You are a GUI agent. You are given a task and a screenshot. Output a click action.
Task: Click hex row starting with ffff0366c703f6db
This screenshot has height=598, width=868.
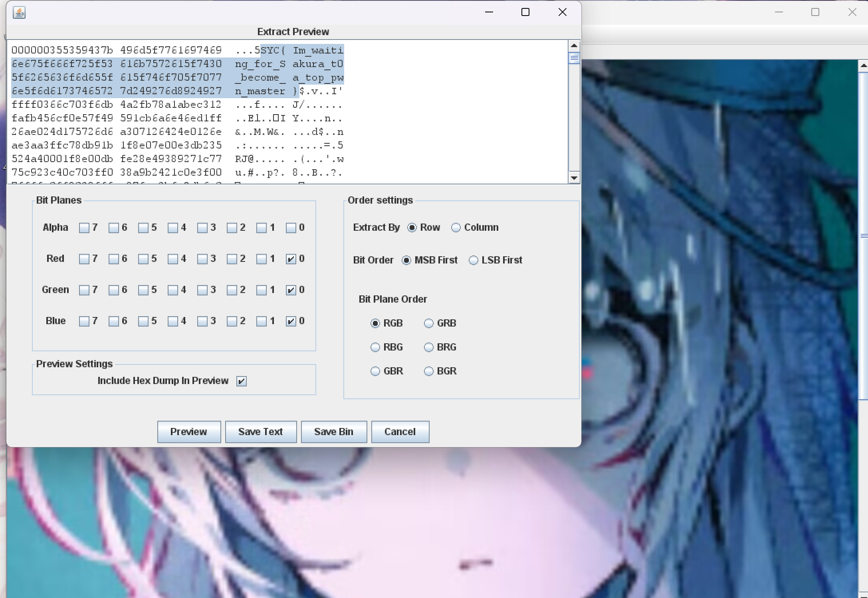177,105
